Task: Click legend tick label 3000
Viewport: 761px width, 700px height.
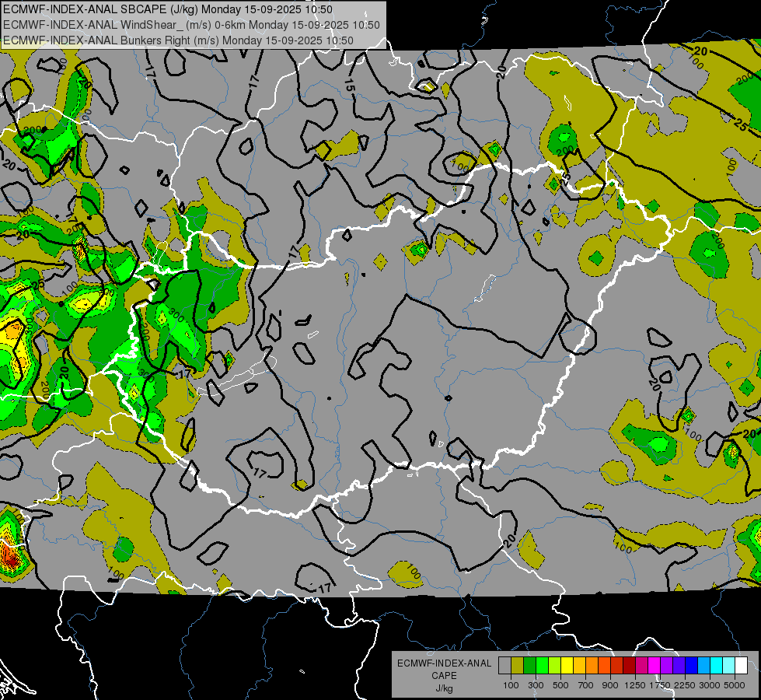Action: click(x=710, y=685)
